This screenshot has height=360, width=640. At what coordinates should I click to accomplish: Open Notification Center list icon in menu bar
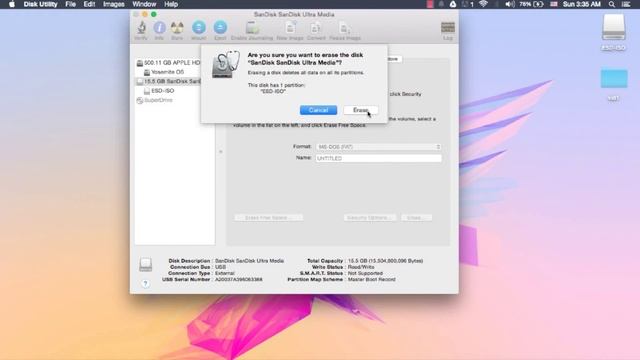coord(626,4)
